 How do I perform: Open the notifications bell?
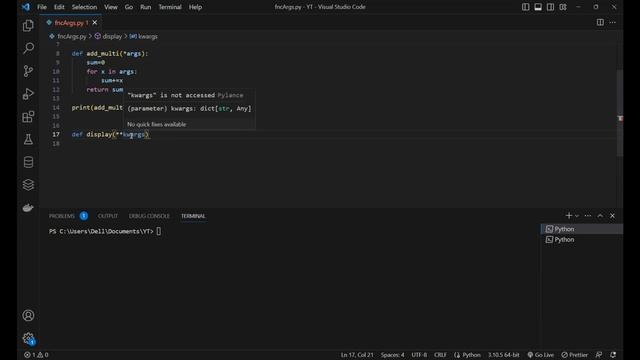613,355
